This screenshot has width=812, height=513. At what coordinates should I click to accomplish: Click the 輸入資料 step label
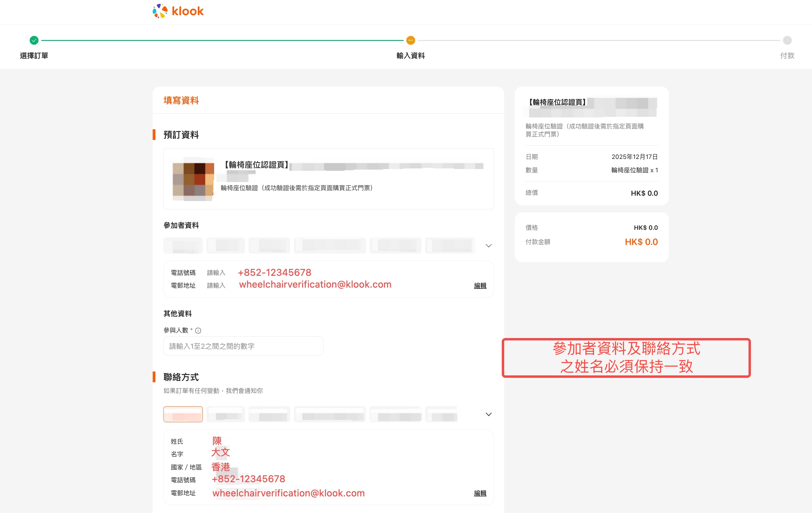[410, 56]
